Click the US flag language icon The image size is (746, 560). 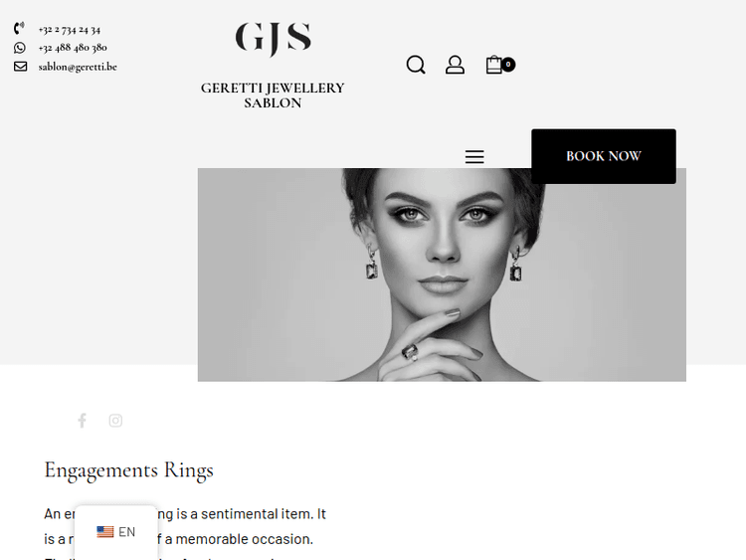[105, 532]
